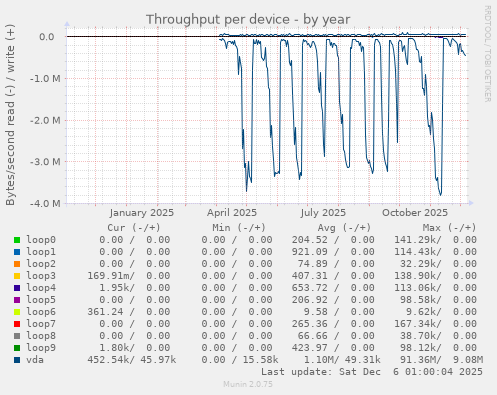The width and height of the screenshot is (497, 395).
Task: Click the loop4 dark blue swatch
Action: click(17, 288)
